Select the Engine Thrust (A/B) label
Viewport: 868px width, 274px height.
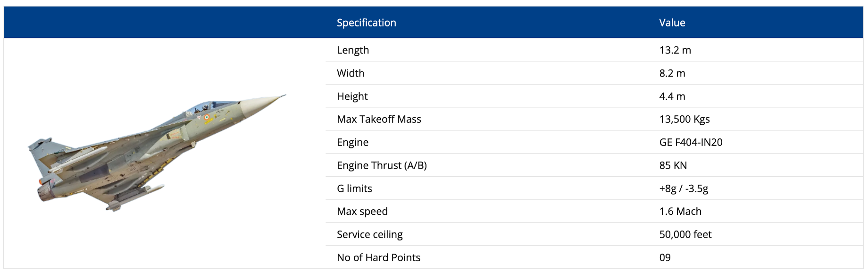pyautogui.click(x=382, y=165)
